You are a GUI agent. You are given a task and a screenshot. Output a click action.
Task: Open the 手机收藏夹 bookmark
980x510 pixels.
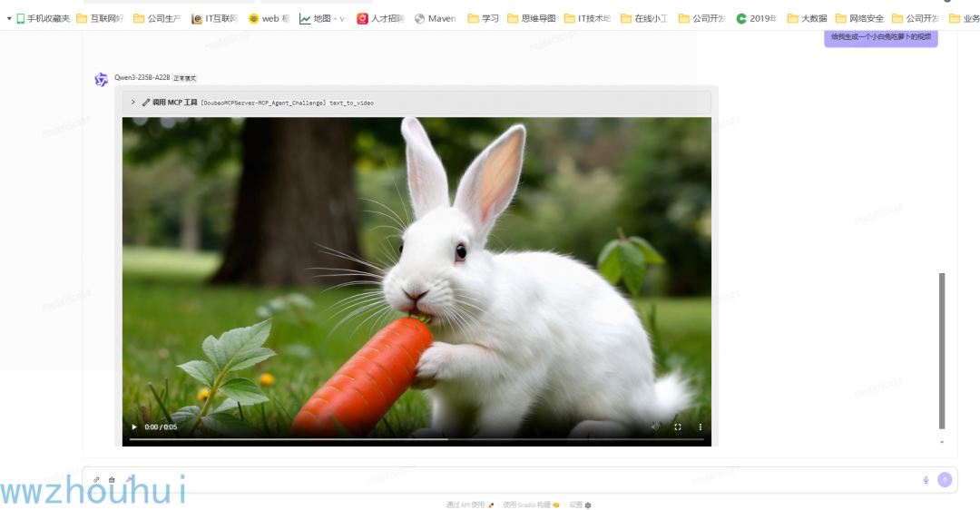coord(44,19)
